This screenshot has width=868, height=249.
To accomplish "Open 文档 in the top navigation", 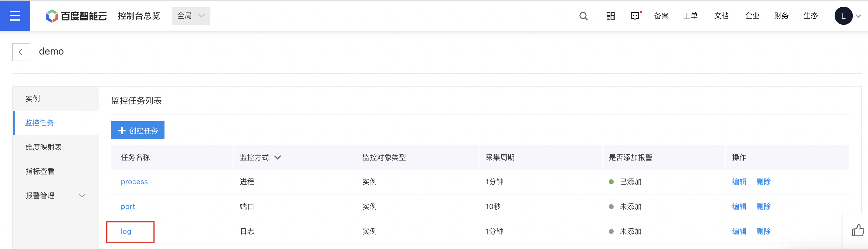I will [721, 16].
